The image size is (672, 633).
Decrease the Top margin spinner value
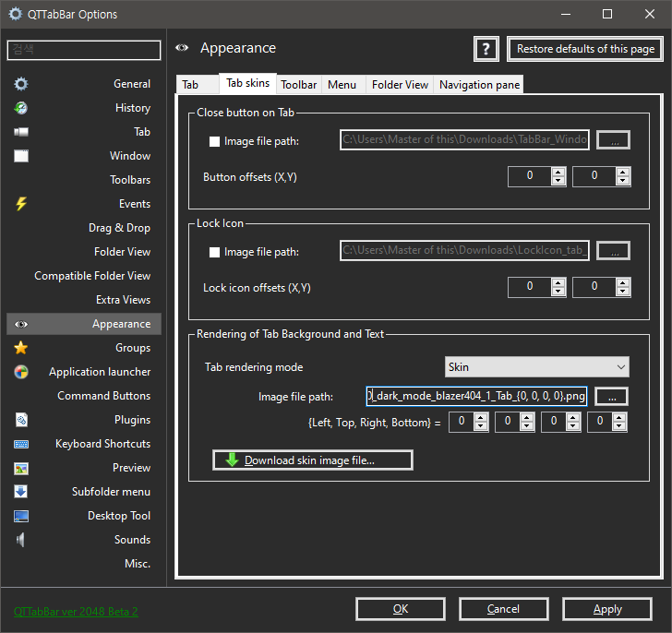(527, 426)
